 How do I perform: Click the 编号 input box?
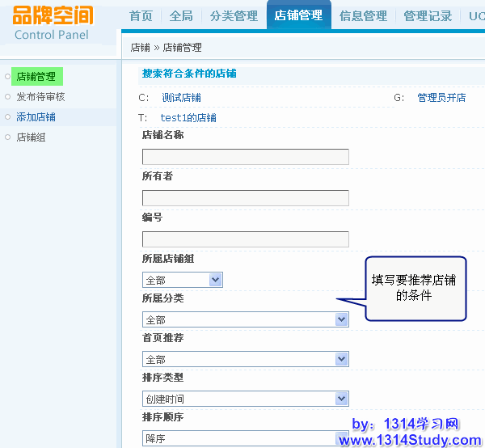pos(245,239)
